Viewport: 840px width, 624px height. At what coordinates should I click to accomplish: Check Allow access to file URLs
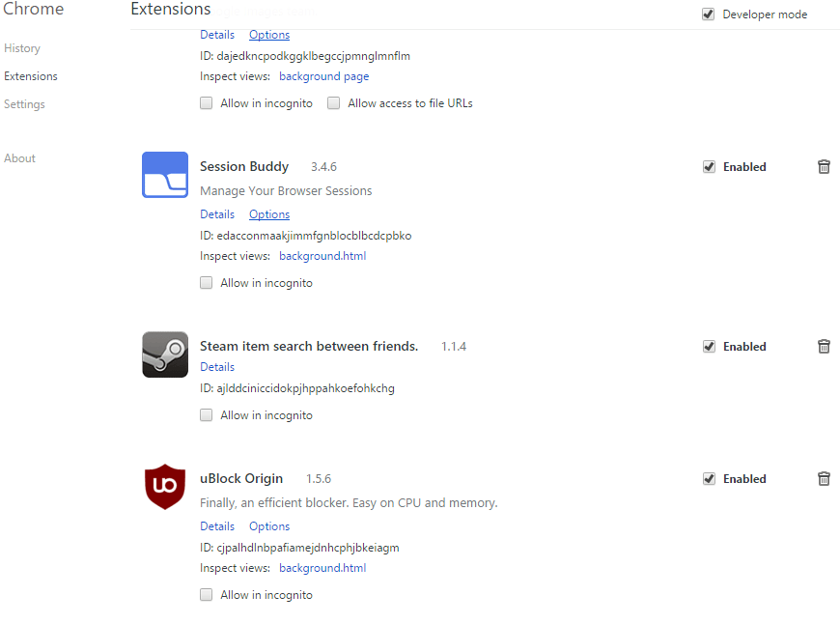[334, 103]
